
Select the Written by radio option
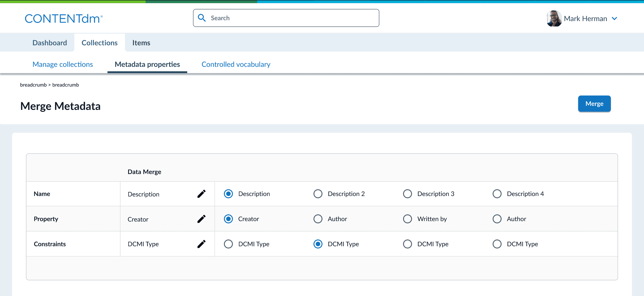(x=407, y=219)
